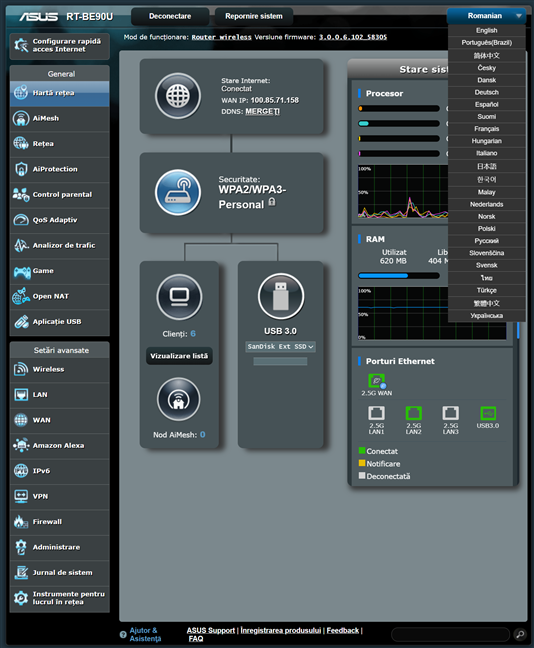Click the Ajutor & Asistență help icon
The width and height of the screenshot is (534, 648).
coord(123,634)
